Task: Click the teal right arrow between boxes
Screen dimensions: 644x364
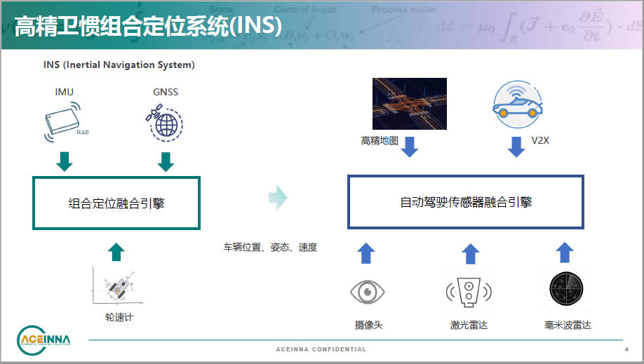Action: [278, 198]
